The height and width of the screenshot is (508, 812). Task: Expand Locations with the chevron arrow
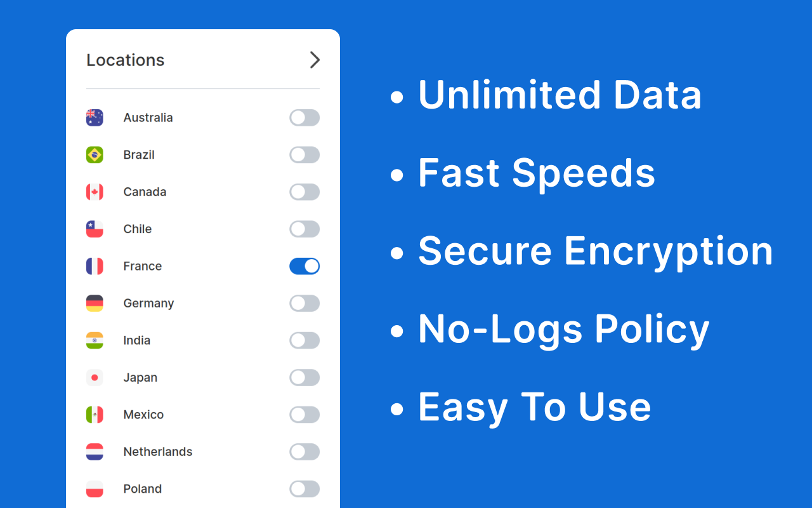pyautogui.click(x=315, y=60)
